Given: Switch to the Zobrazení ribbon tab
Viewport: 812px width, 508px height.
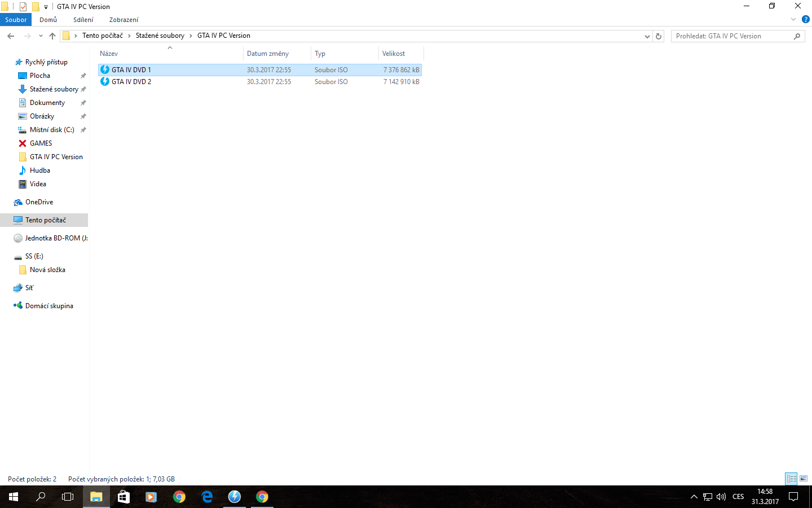Looking at the screenshot, I should (x=124, y=20).
